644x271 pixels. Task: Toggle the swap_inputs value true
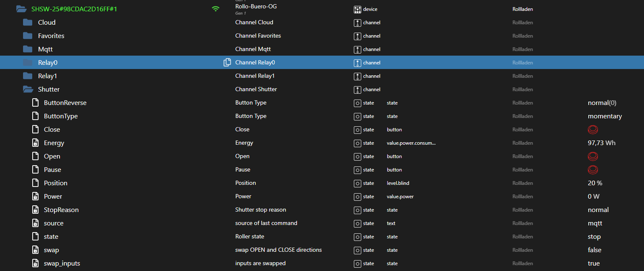[593, 263]
